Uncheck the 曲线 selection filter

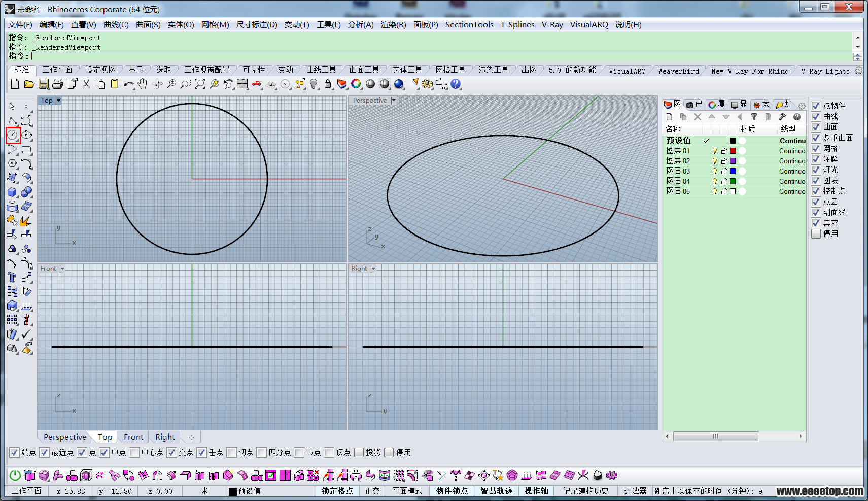[816, 116]
